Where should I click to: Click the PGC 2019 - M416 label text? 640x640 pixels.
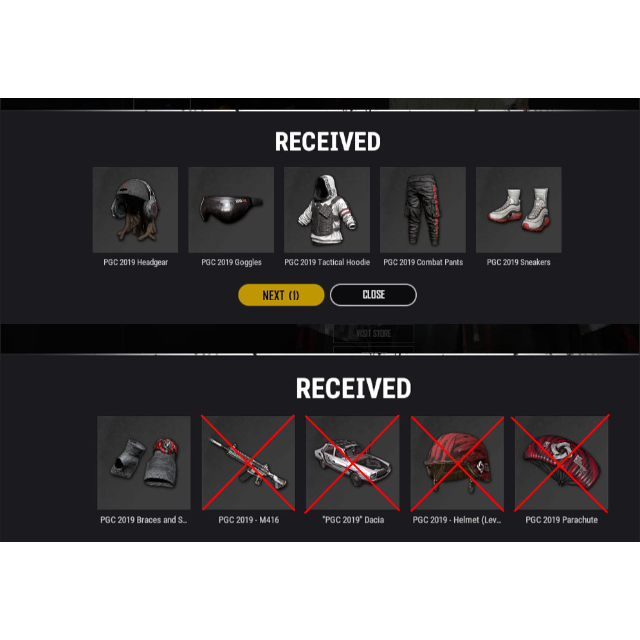(249, 520)
